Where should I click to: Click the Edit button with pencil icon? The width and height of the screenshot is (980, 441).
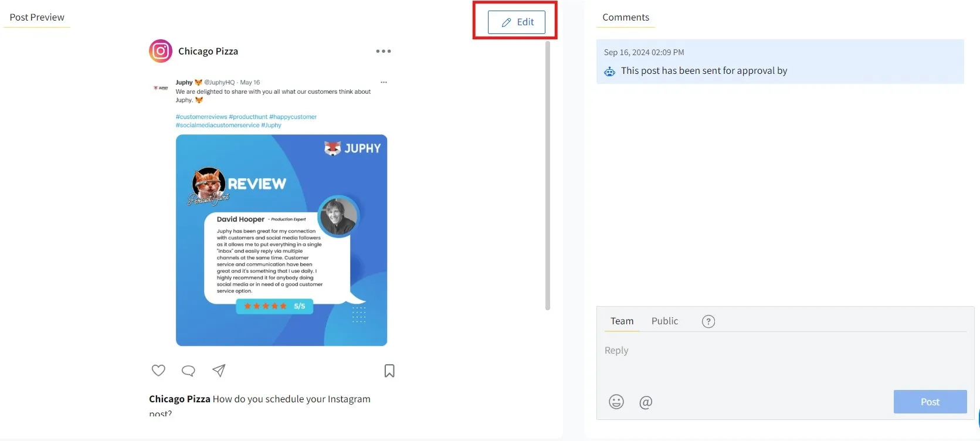516,22
